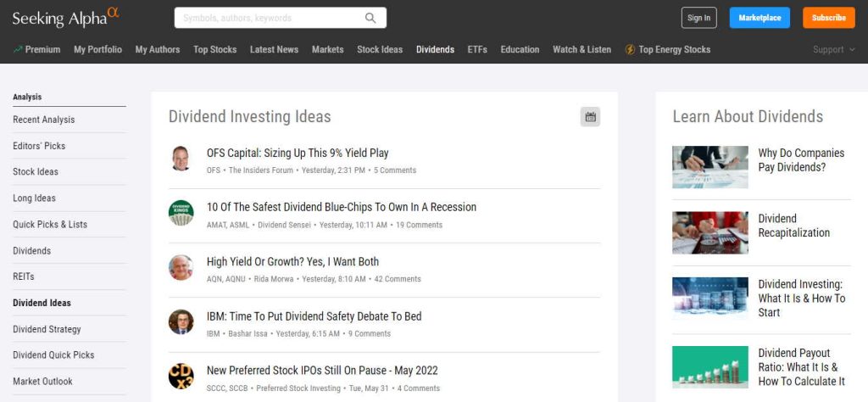
Task: Open Long Ideas sidebar link
Action: [x=34, y=198]
